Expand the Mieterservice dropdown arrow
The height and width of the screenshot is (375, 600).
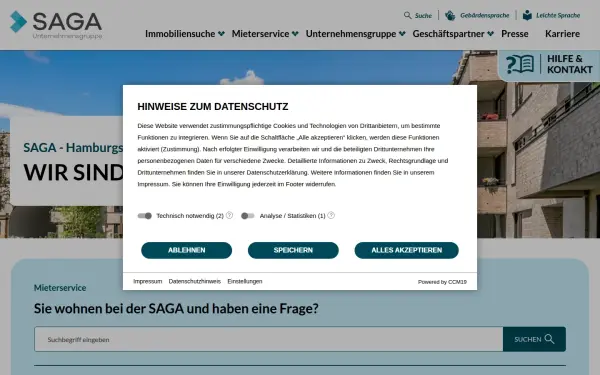pyautogui.click(x=295, y=34)
